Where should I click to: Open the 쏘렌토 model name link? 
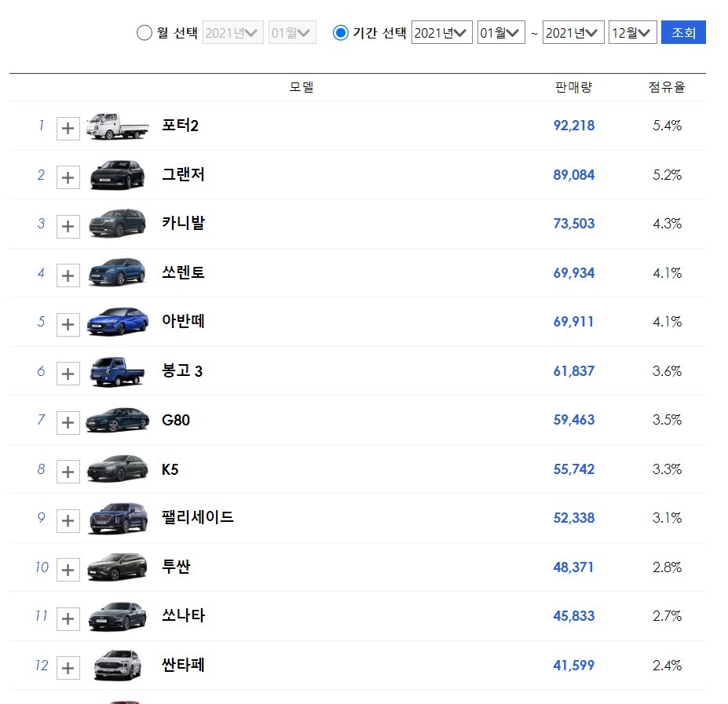183,272
